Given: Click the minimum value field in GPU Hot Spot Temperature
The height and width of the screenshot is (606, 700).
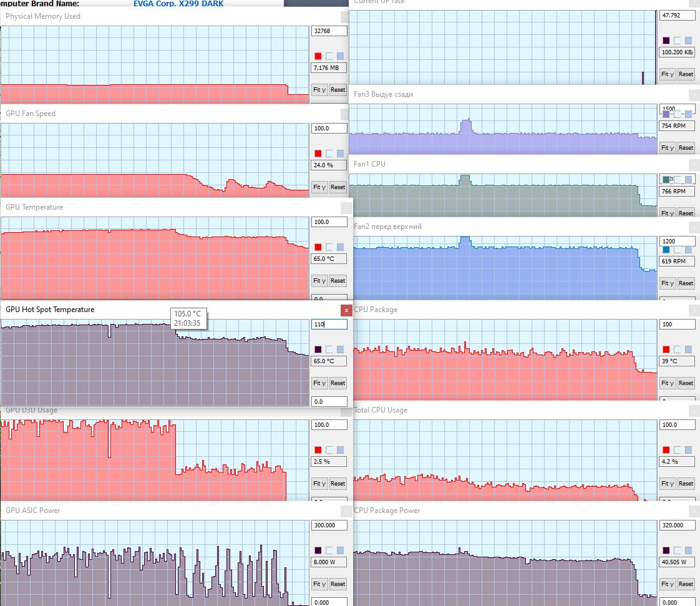Looking at the screenshot, I should pos(329,401).
